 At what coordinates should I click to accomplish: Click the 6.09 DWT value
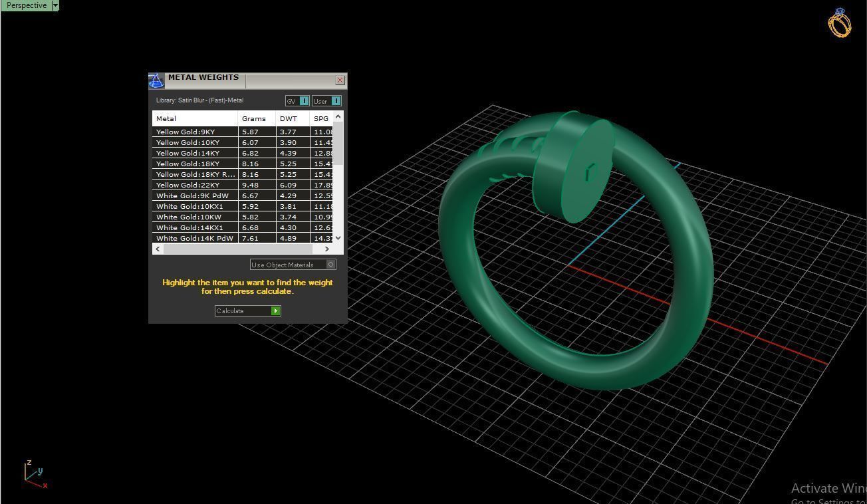(x=288, y=185)
